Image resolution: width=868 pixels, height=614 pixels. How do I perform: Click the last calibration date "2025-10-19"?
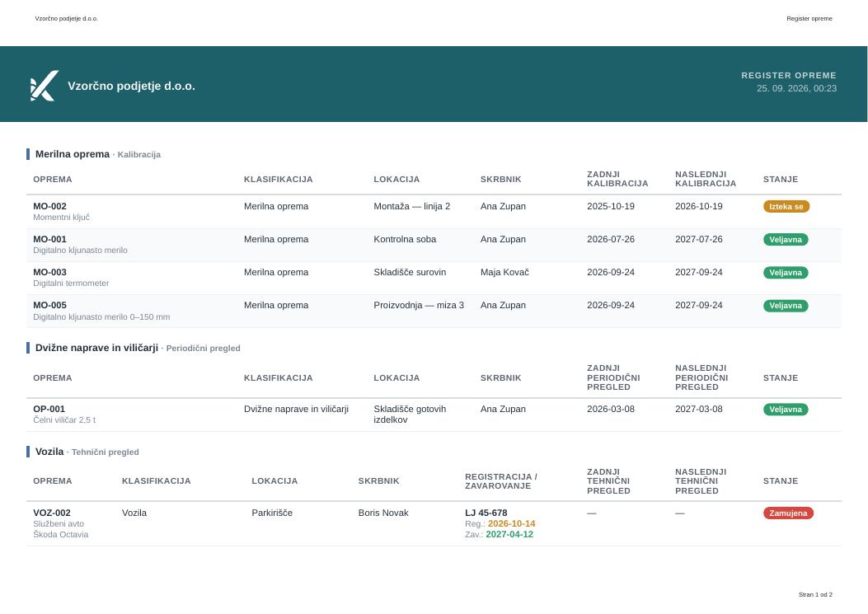point(611,206)
